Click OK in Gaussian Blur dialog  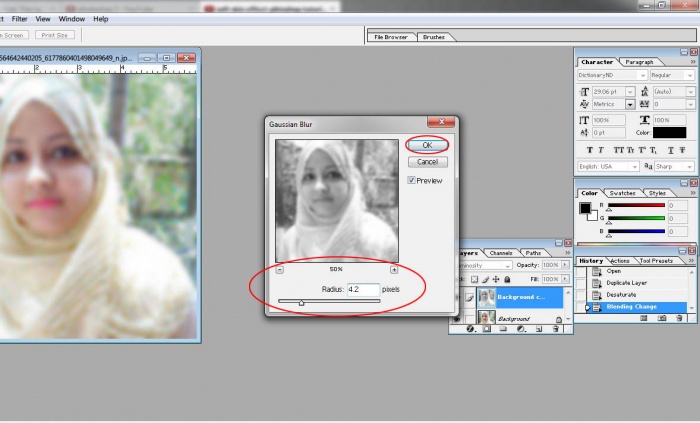pyautogui.click(x=427, y=145)
